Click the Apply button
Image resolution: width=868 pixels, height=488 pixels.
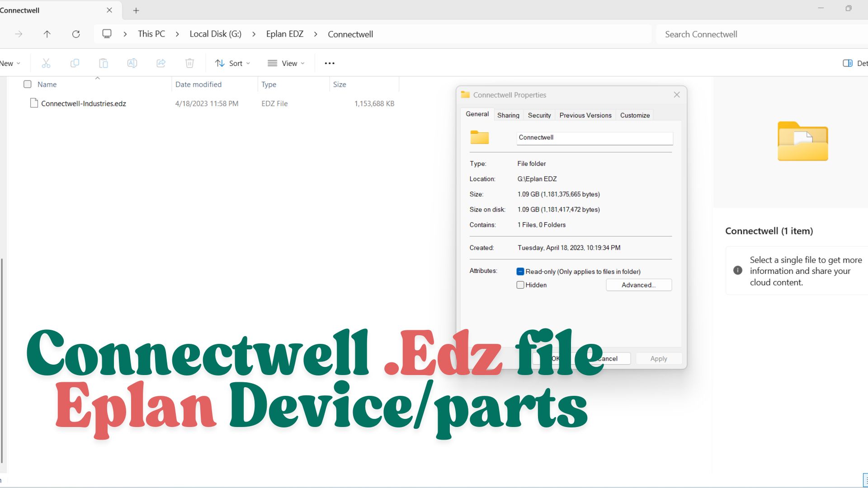coord(658,358)
